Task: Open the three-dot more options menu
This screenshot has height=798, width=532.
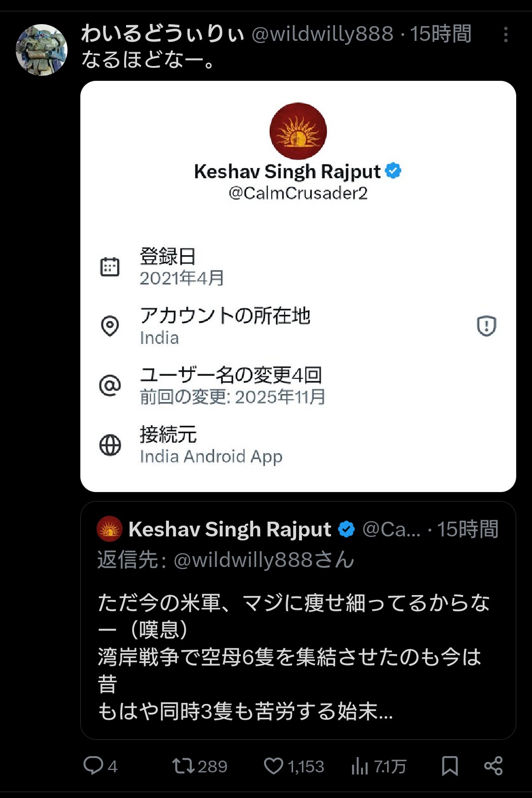Action: click(506, 34)
